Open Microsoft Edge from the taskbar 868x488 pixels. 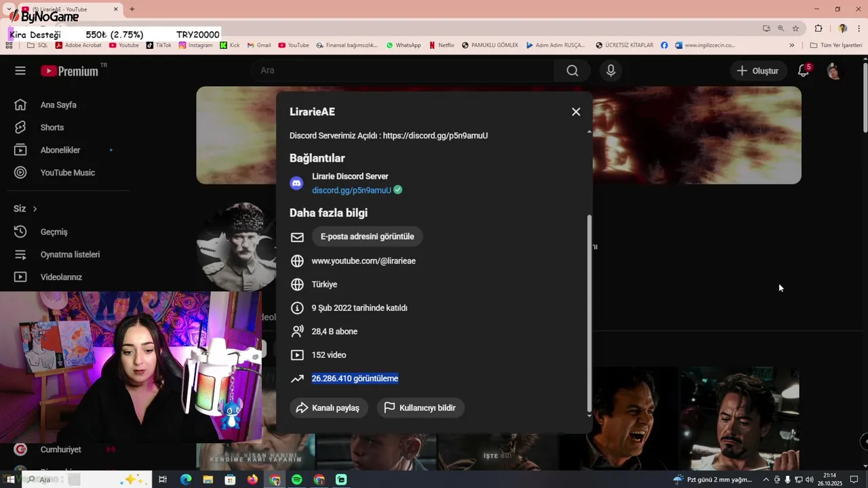coord(186,480)
